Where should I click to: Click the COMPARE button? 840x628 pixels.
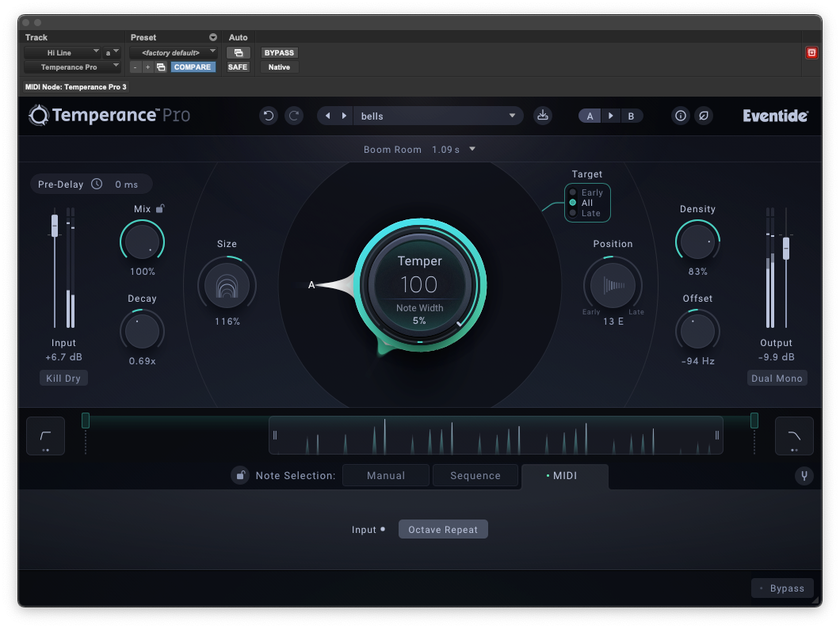click(193, 67)
